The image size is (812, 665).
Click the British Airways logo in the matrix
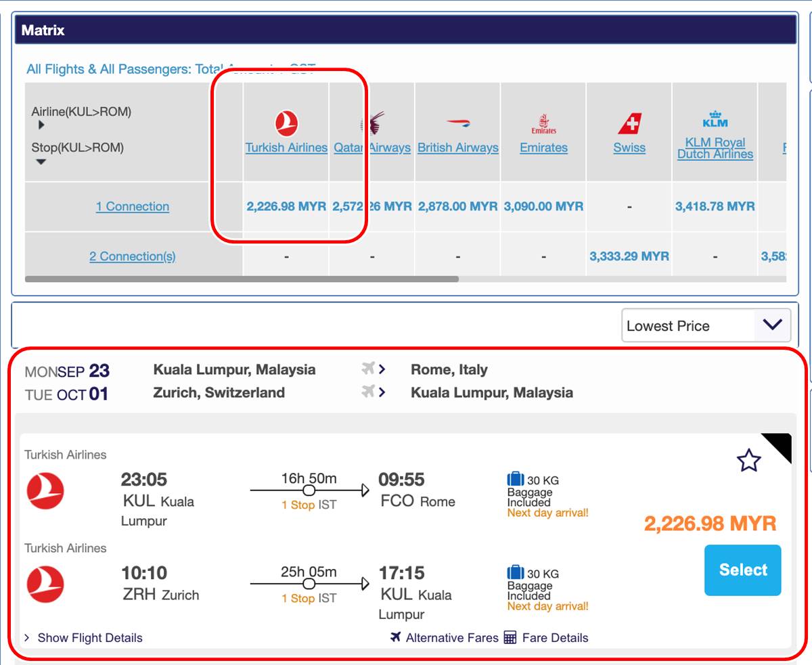coord(458,124)
